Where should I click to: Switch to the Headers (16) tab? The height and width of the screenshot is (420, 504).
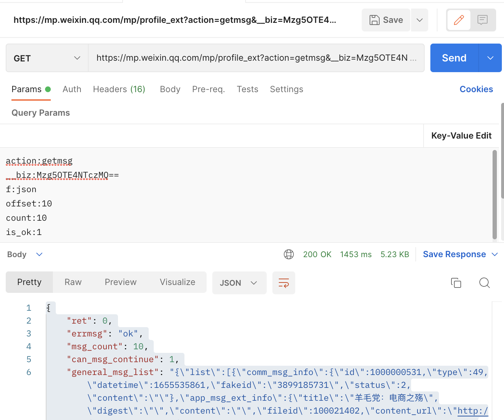point(119,89)
